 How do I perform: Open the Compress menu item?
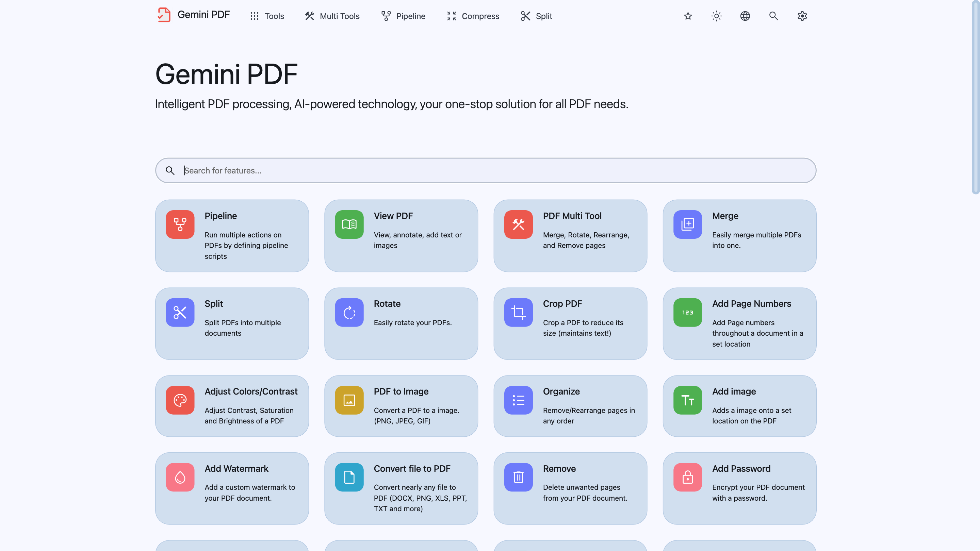coord(473,16)
